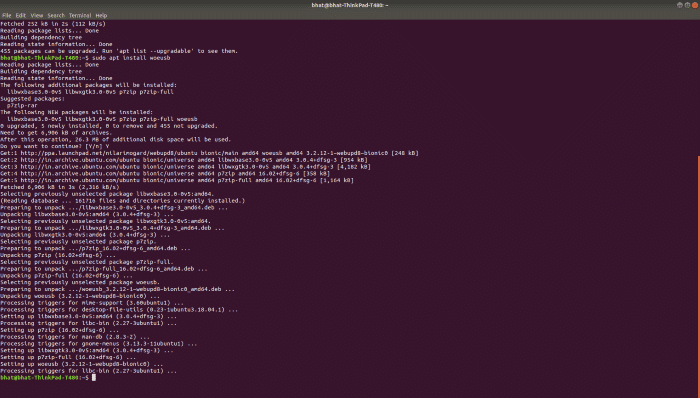Open the File menu
The width and height of the screenshot is (700, 398).
[7, 15]
